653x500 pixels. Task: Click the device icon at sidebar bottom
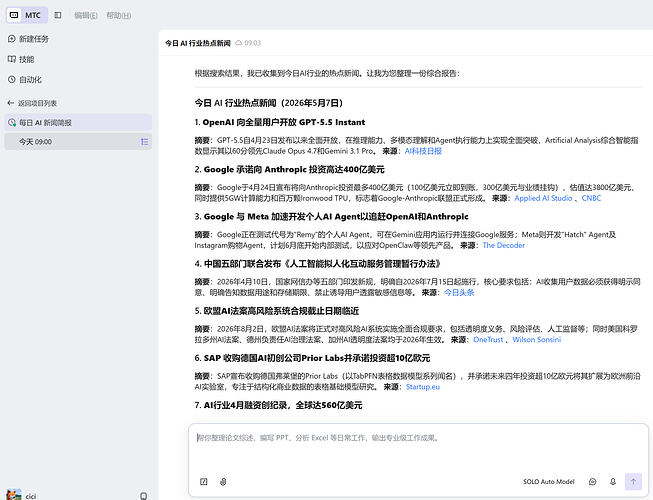(144, 495)
